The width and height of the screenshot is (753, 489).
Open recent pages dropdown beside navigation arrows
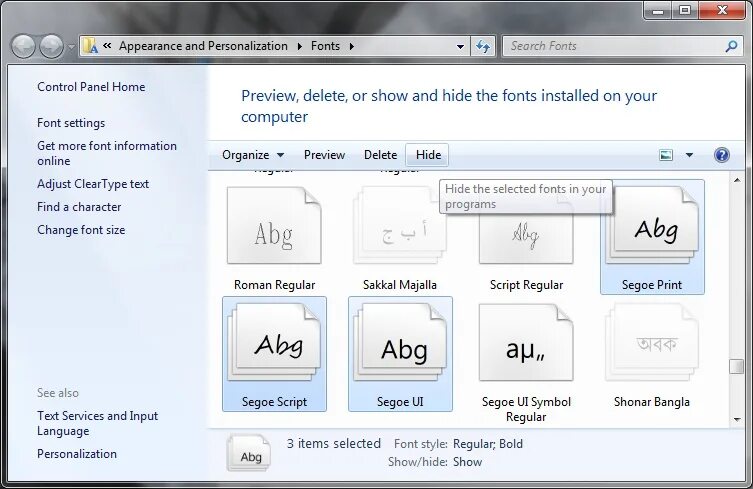pyautogui.click(x=71, y=47)
